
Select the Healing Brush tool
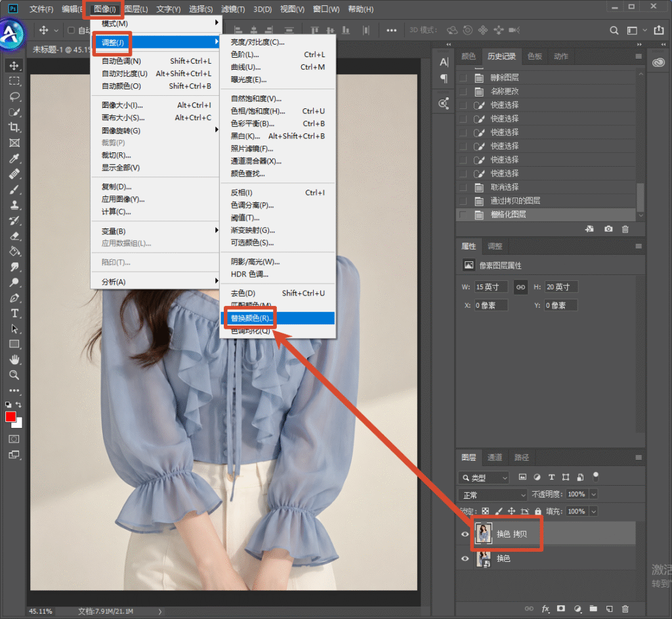pyautogui.click(x=14, y=174)
